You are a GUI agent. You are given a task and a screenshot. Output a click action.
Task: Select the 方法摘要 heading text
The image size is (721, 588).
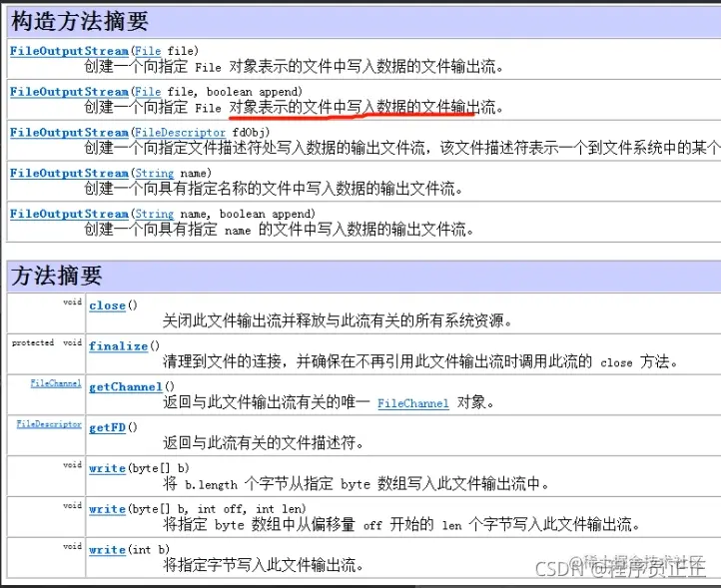coord(57,276)
